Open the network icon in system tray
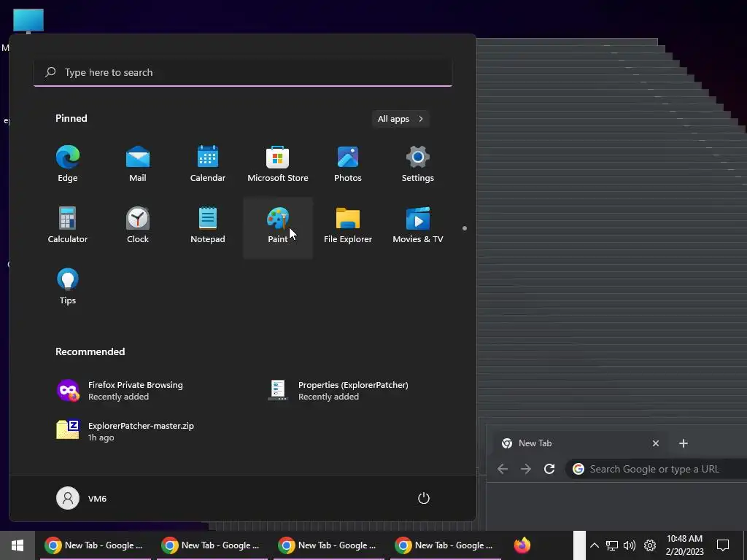Viewport: 747px width, 560px height. (612, 545)
